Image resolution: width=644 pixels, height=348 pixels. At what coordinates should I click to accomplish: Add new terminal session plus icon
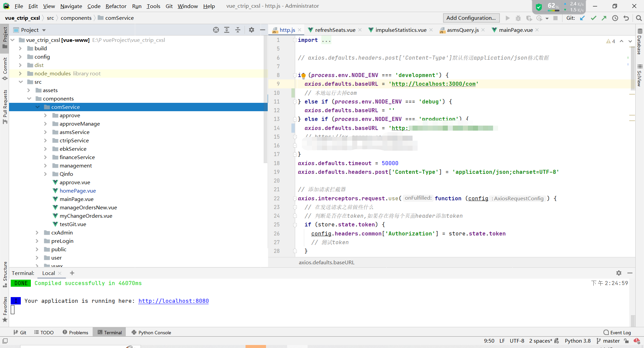(72, 273)
